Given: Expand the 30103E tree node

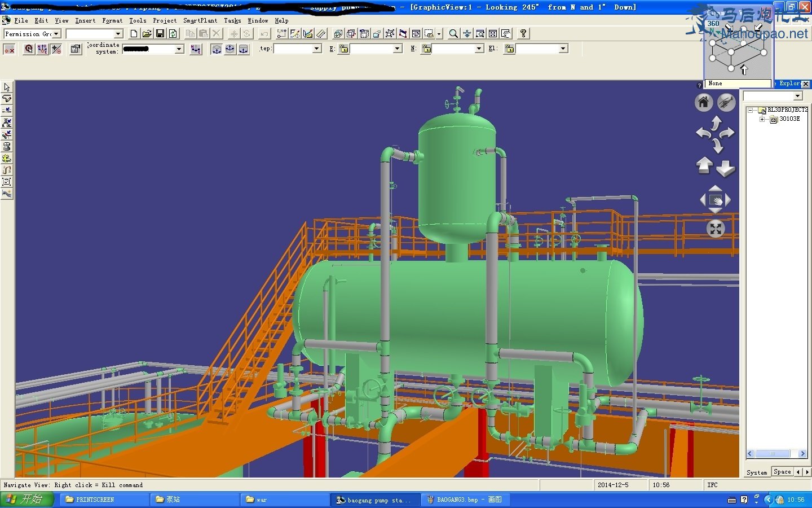Looking at the screenshot, I should pos(762,119).
